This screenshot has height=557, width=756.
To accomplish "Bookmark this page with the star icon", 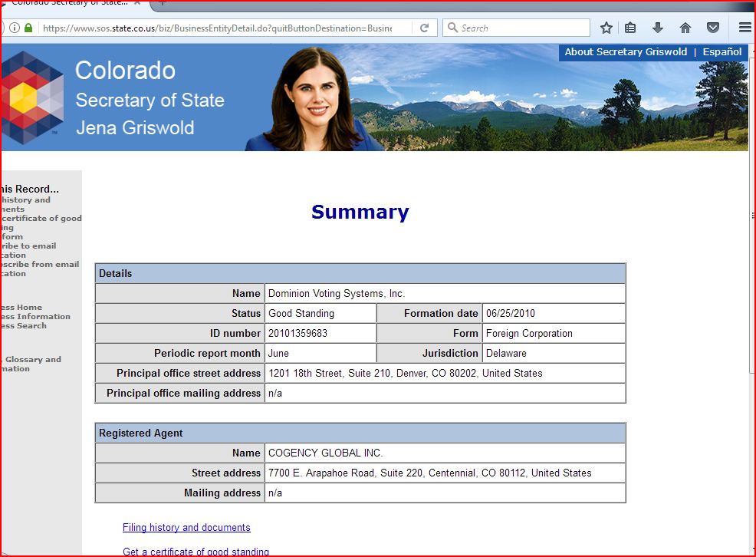I will pyautogui.click(x=606, y=28).
